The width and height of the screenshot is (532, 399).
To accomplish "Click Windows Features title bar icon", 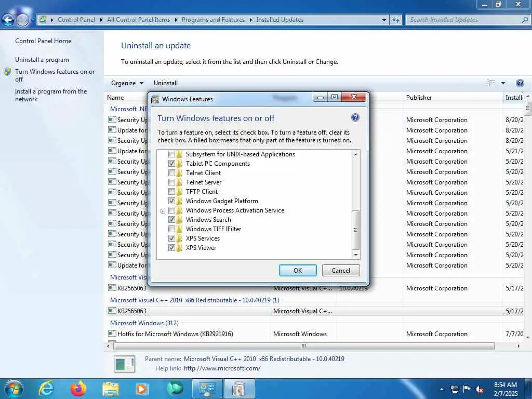I will pos(155,99).
